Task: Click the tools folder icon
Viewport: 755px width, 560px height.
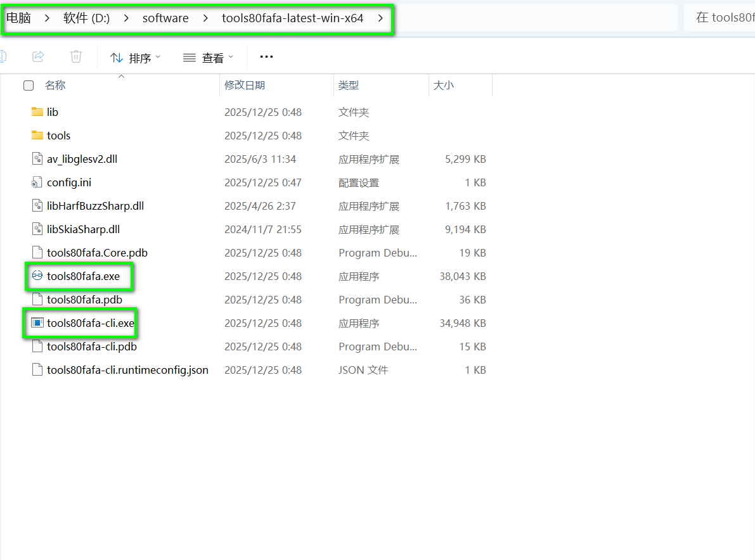Action: (x=37, y=136)
